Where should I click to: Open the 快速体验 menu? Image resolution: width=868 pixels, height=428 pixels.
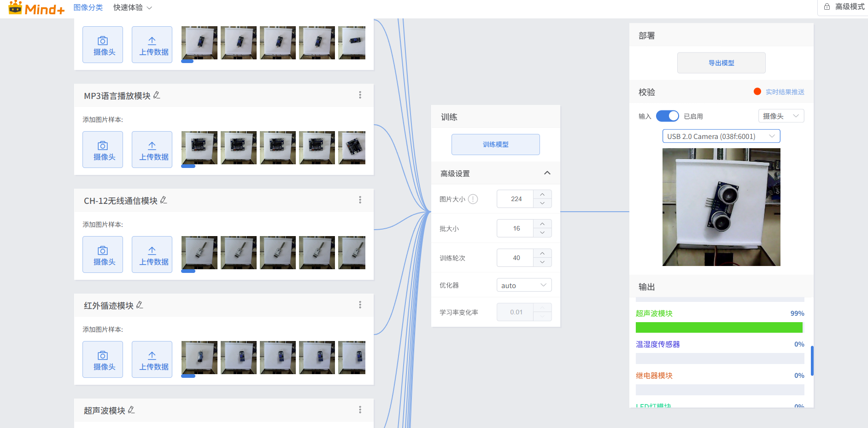pos(133,8)
